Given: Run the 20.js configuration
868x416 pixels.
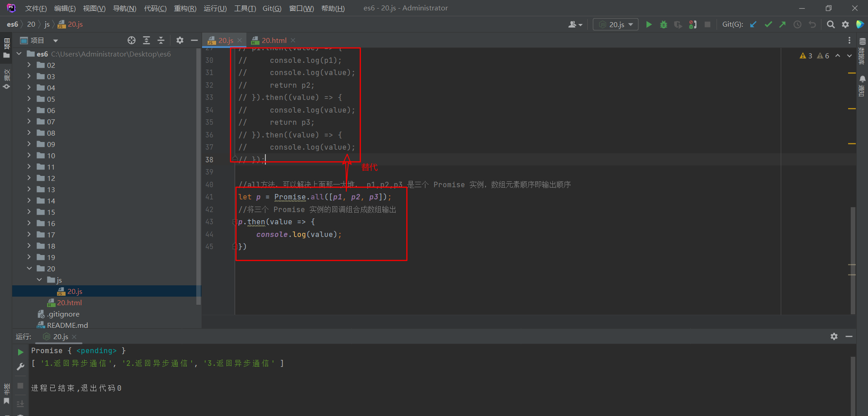Looking at the screenshot, I should (649, 24).
